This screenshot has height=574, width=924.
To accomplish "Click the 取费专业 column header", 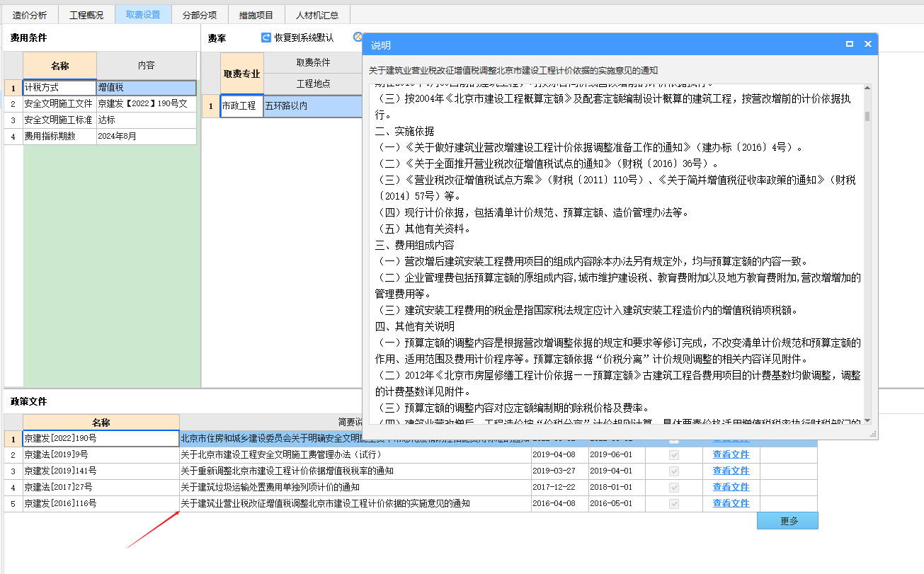I will (241, 74).
